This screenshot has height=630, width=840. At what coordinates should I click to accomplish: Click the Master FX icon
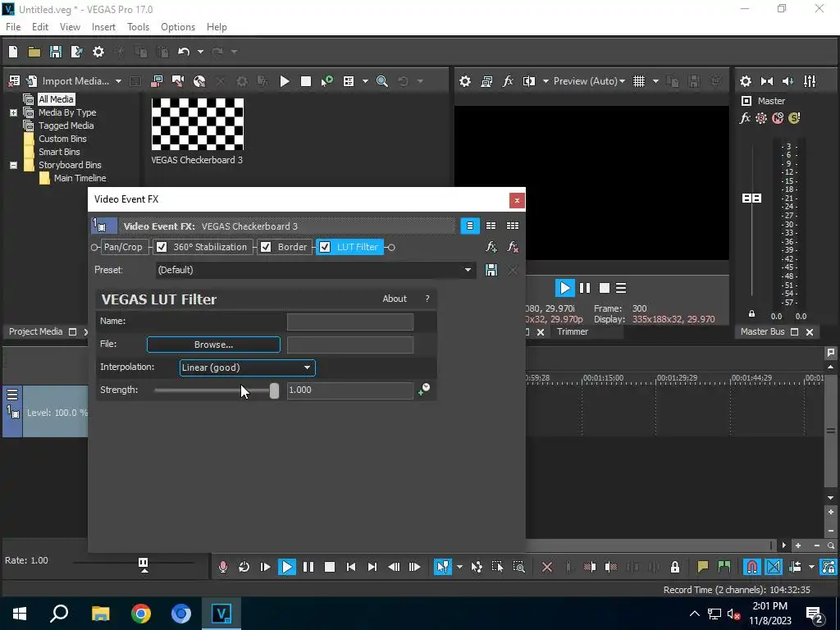coord(745,118)
